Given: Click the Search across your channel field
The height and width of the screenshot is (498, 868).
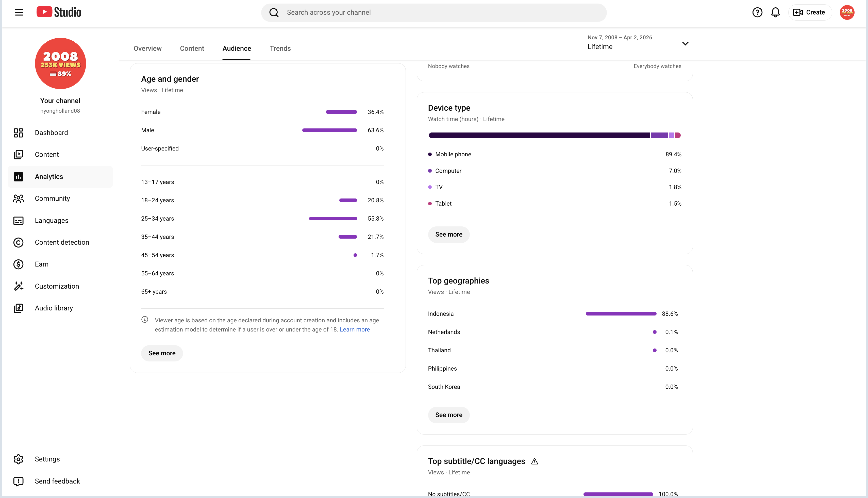Looking at the screenshot, I should [x=434, y=13].
